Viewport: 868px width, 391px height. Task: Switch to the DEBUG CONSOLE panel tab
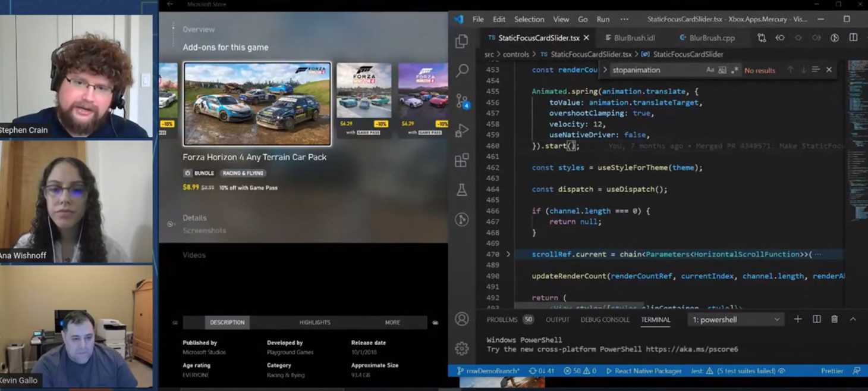[605, 320]
